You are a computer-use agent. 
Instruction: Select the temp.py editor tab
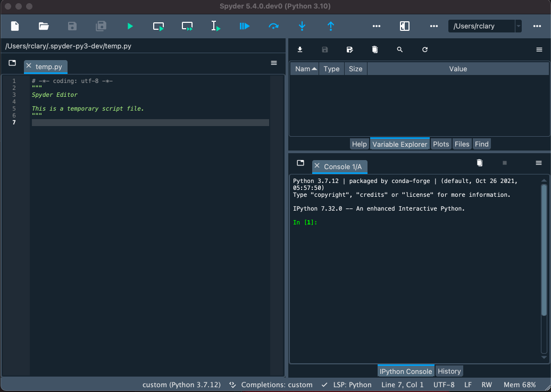[x=48, y=66]
